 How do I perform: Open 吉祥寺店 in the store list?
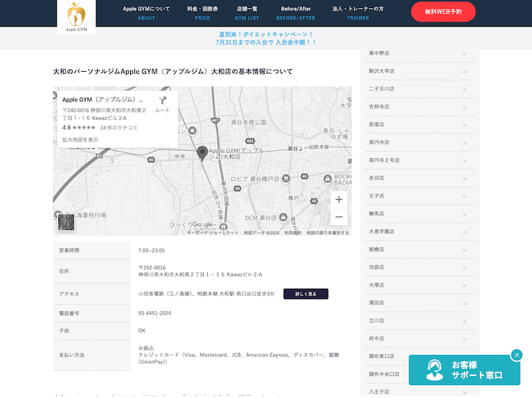coord(420,107)
